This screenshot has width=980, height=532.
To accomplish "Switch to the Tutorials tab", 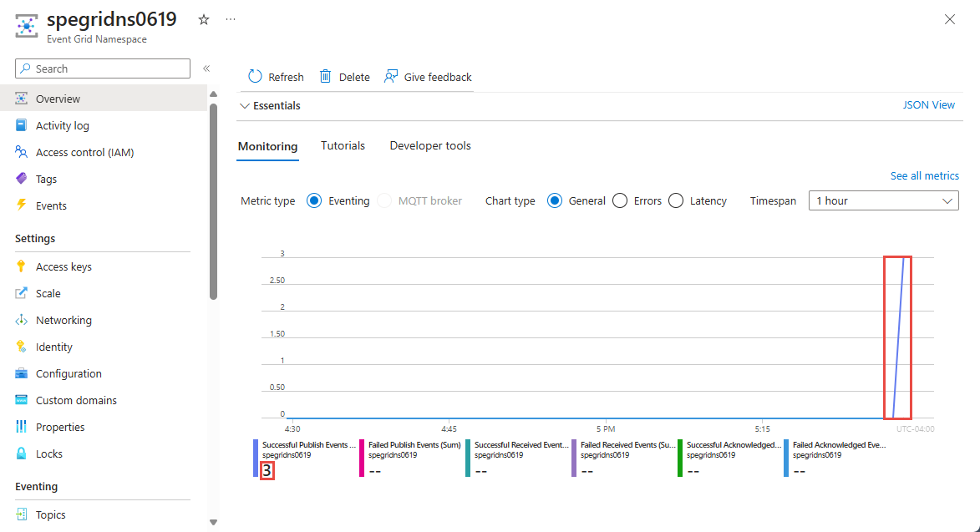I will [x=343, y=145].
